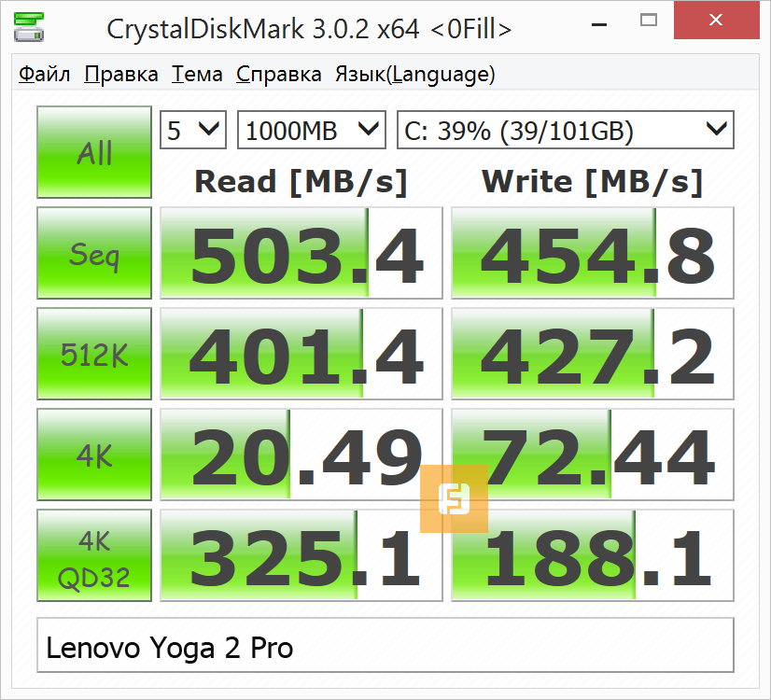Image resolution: width=771 pixels, height=700 pixels.
Task: Open the Справка menu
Action: coord(279,75)
